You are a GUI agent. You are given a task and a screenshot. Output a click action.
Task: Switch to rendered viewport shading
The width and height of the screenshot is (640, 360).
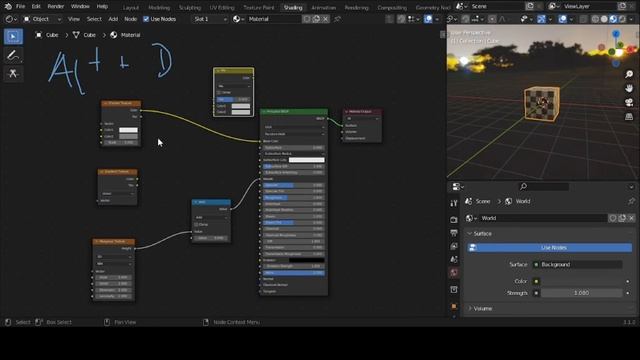click(x=622, y=19)
